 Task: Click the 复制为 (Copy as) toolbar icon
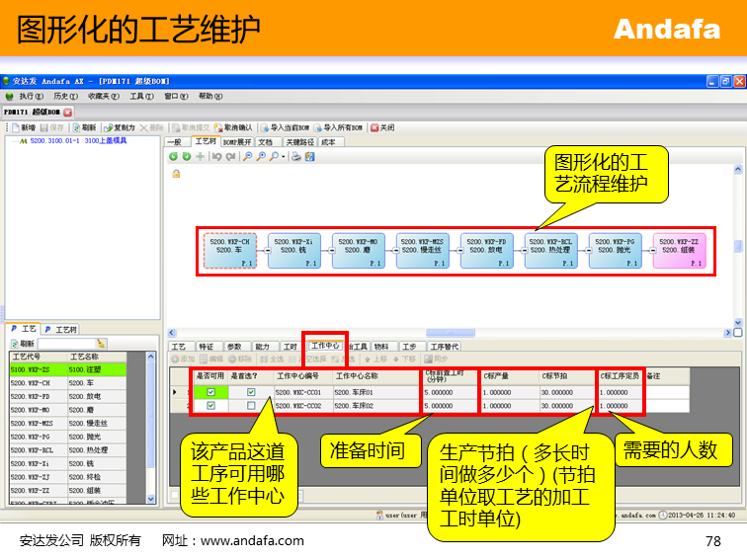click(120, 127)
